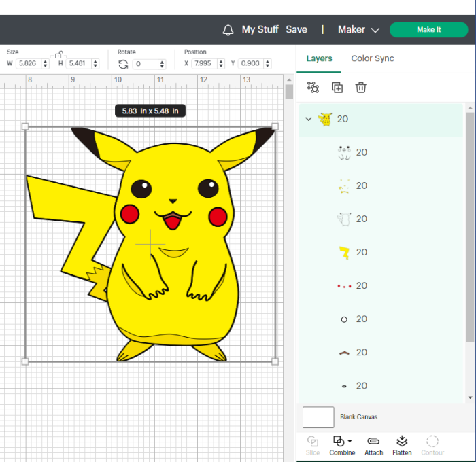The height and width of the screenshot is (462, 476).
Task: Flatten the selected layers
Action: tap(402, 446)
